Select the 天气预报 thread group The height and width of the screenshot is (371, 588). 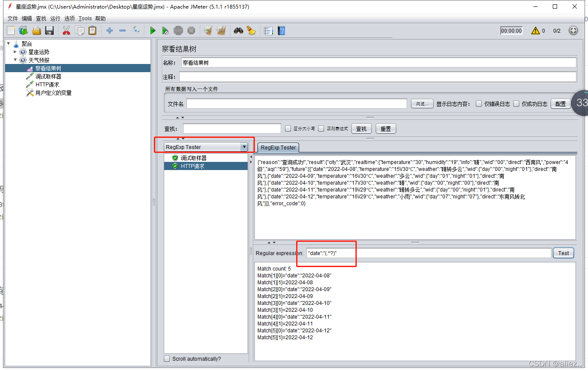click(39, 60)
